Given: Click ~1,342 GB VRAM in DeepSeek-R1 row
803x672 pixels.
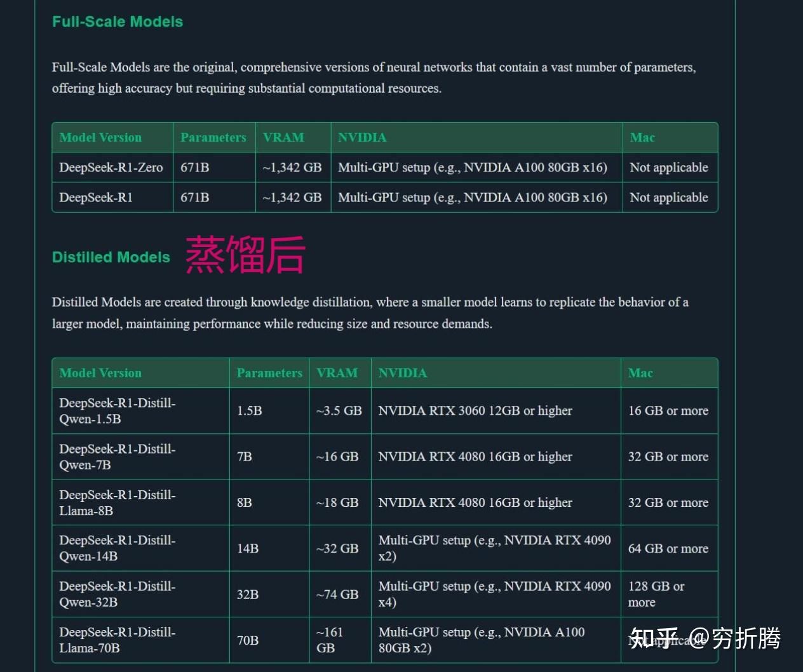Looking at the screenshot, I should [292, 198].
